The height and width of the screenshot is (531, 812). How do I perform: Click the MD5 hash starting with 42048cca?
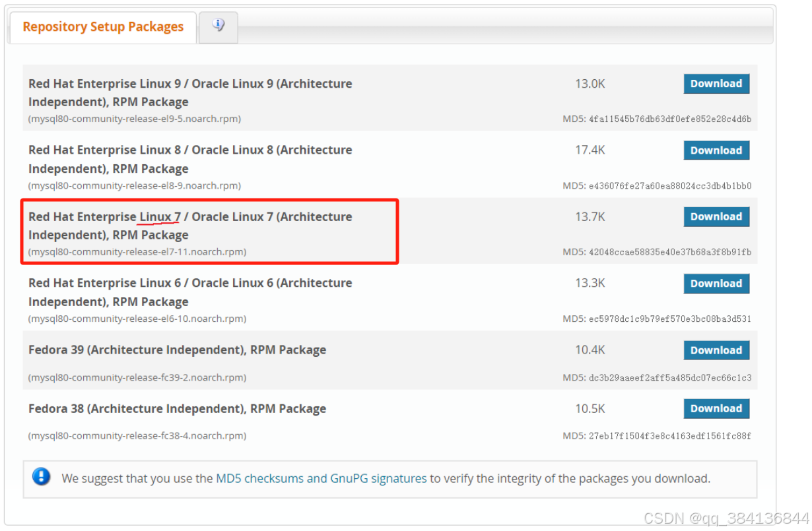tap(670, 252)
